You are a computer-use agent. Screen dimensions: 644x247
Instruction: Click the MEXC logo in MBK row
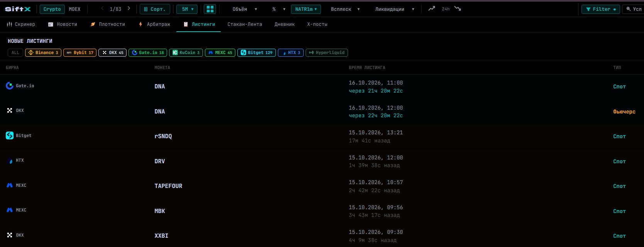tap(10, 210)
